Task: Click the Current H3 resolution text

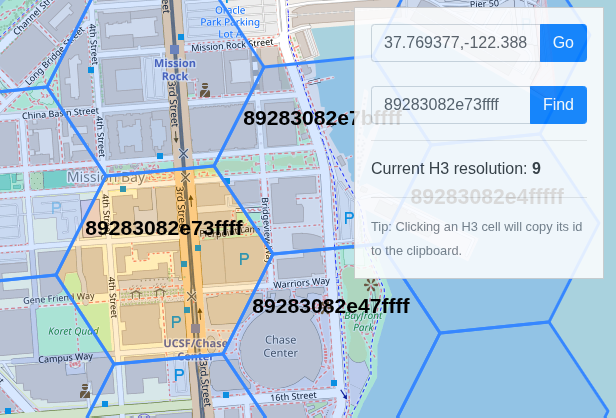Action: tap(455, 168)
